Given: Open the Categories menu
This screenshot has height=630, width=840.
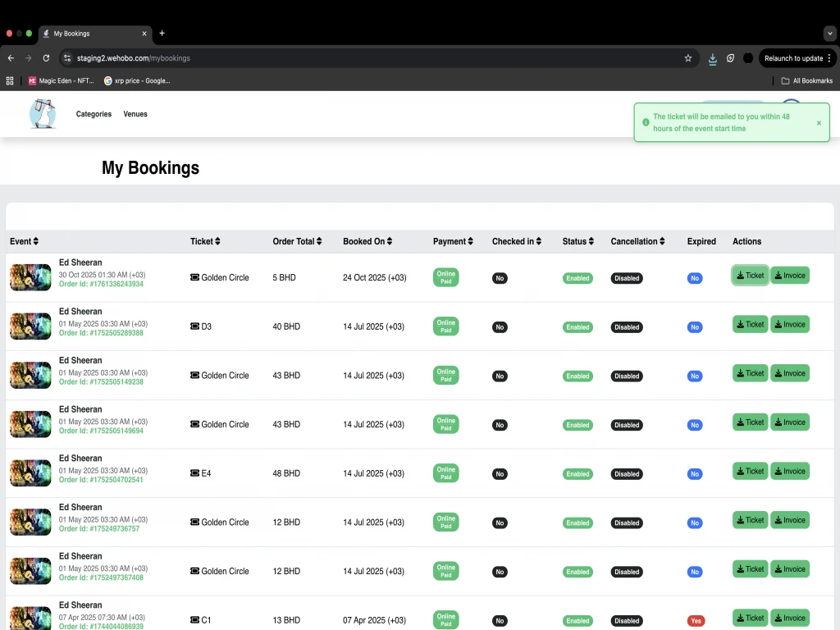Looking at the screenshot, I should point(94,114).
